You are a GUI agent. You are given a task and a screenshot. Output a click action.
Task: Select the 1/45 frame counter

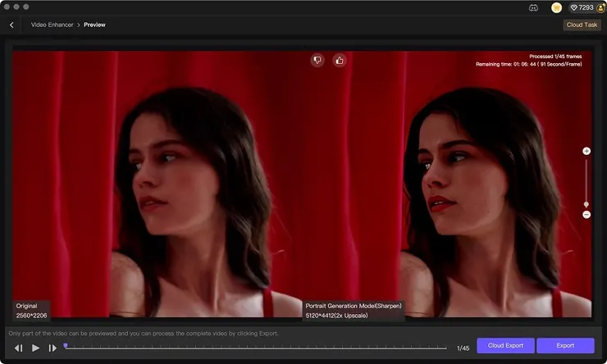click(x=463, y=348)
